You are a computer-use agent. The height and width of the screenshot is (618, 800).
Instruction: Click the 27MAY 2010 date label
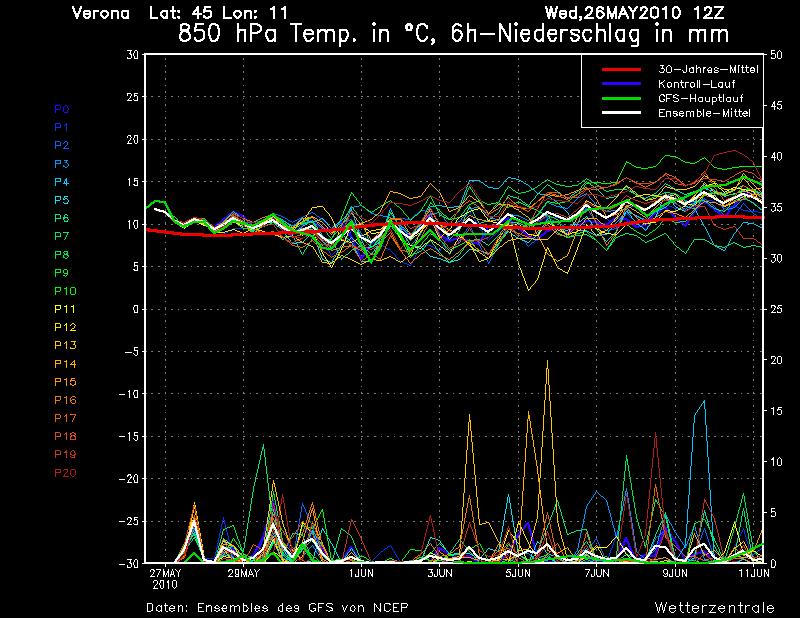(164, 579)
